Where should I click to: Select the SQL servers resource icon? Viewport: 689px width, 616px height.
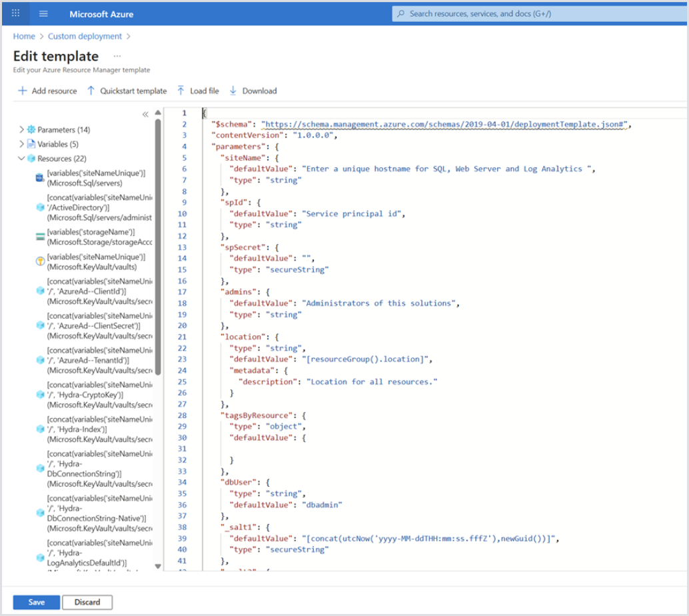pyautogui.click(x=40, y=178)
